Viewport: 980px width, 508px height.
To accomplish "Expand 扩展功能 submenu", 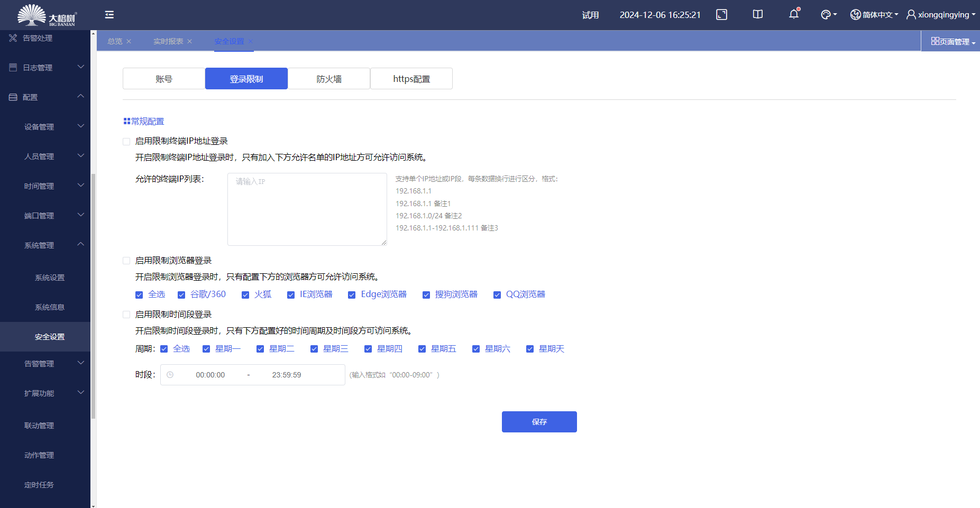I will (x=81, y=392).
